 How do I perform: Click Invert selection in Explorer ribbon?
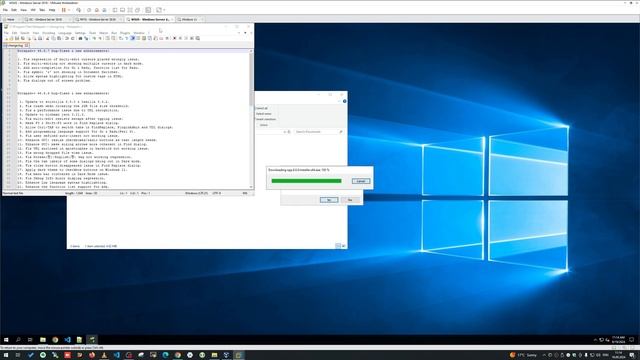[266, 119]
